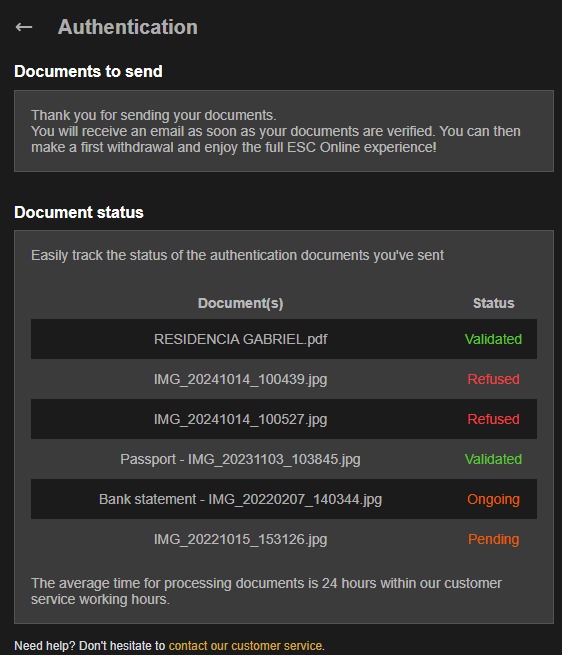Viewport: 562px width, 655px height.
Task: Click the Document(s) column header
Action: coord(240,303)
